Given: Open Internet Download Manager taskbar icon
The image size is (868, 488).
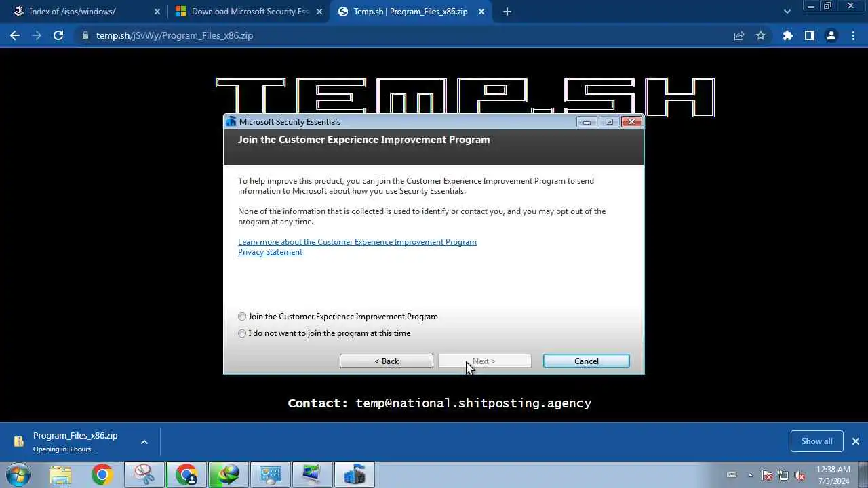Looking at the screenshot, I should 229,474.
